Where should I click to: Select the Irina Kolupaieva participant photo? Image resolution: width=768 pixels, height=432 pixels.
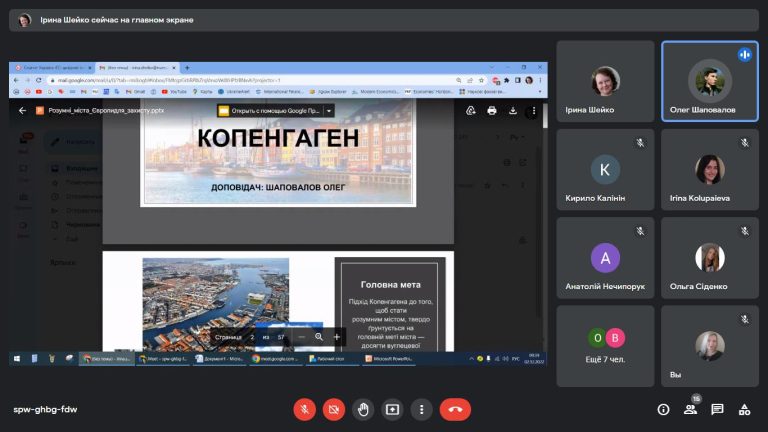coord(710,169)
